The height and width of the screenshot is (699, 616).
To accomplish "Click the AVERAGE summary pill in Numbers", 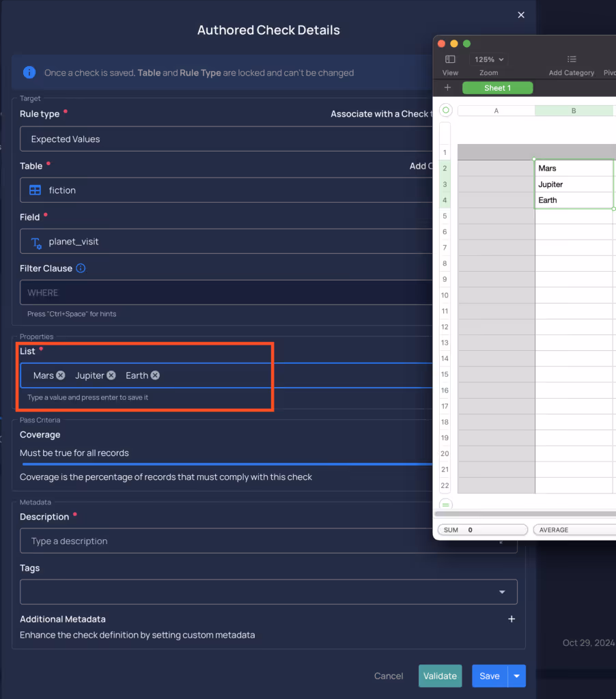I will (x=574, y=530).
